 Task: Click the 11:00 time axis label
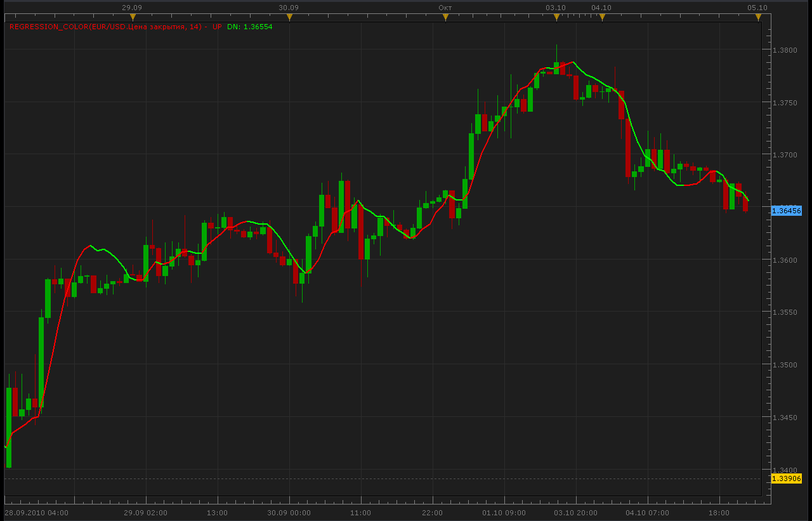(x=360, y=513)
